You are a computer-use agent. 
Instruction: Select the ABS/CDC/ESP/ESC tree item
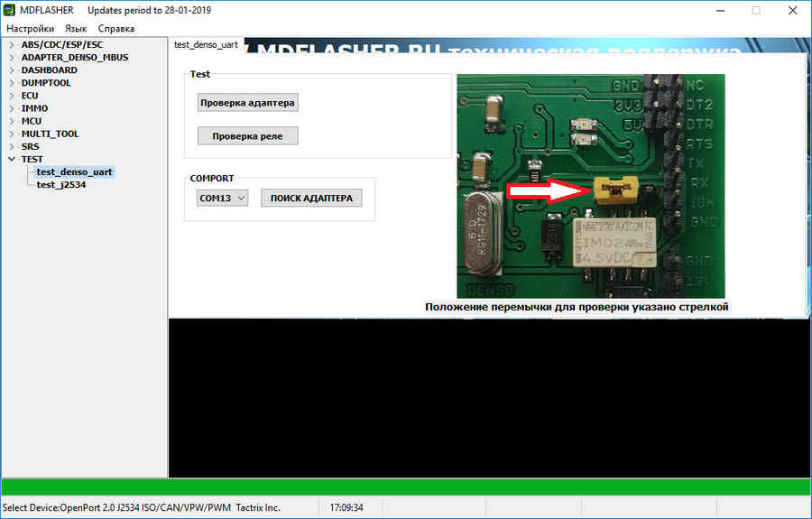click(62, 44)
